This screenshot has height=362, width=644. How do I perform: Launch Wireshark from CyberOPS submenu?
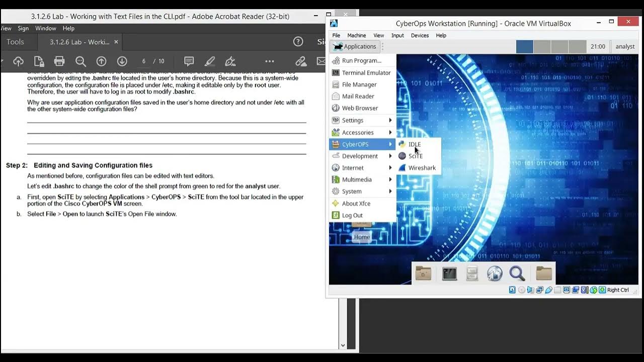(419, 168)
